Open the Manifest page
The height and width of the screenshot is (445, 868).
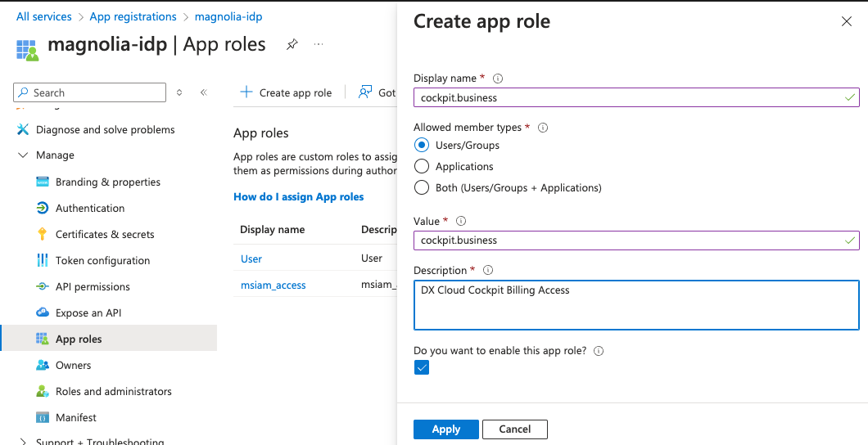[76, 417]
